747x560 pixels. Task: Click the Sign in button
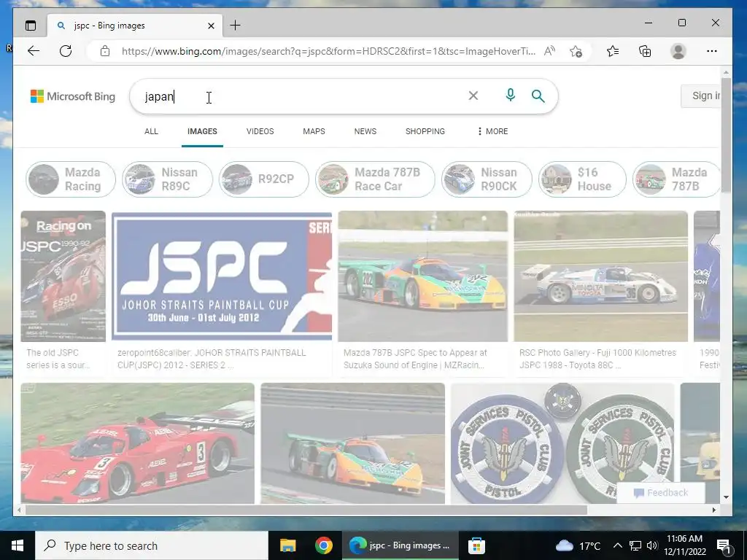tap(701, 96)
